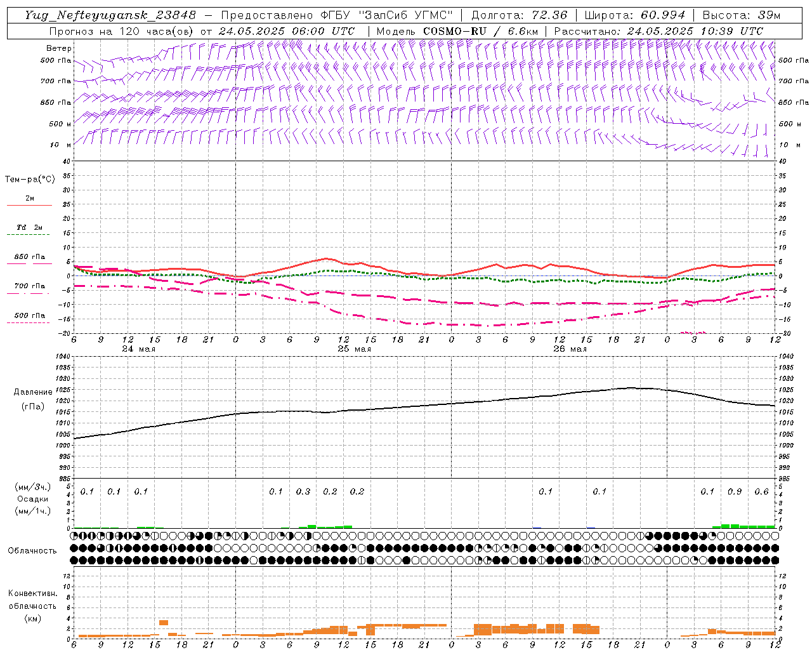This screenshot has width=812, height=650.
Task: Click the 26 мая date label
Action: [570, 349]
